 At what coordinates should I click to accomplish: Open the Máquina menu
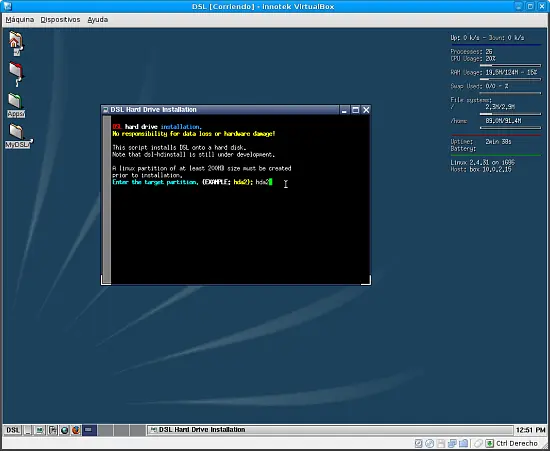20,20
